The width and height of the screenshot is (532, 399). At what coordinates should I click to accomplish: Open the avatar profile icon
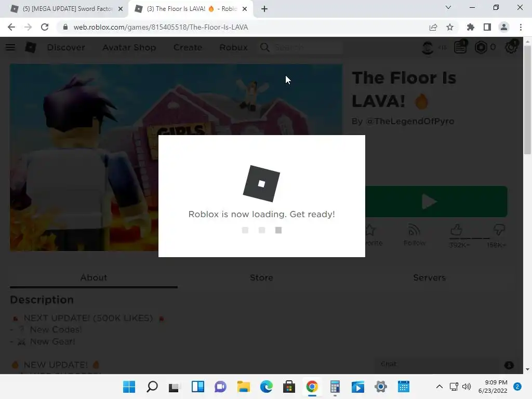428,47
